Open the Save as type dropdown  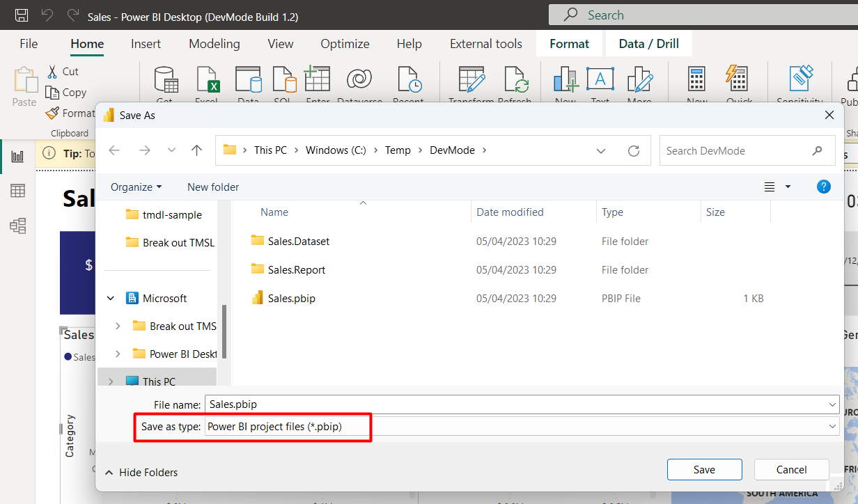pos(834,426)
